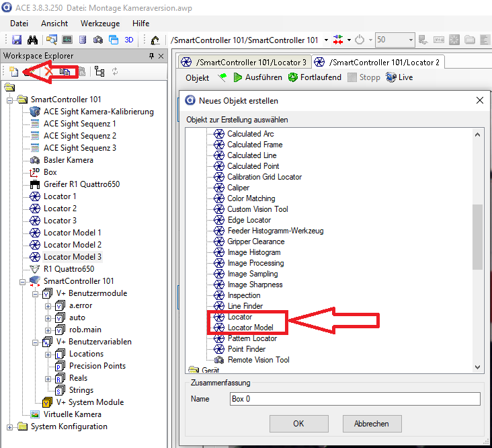Select Basler Kamera in the workspace tree

point(68,160)
